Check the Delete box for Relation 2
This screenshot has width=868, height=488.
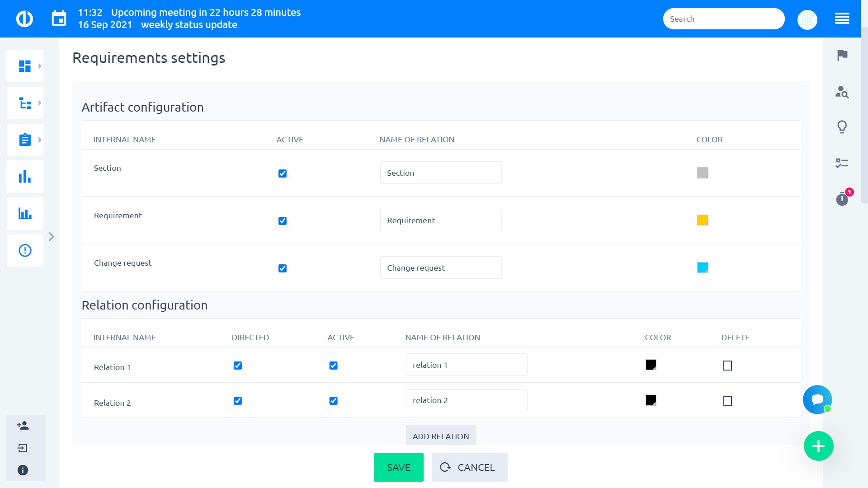(727, 401)
